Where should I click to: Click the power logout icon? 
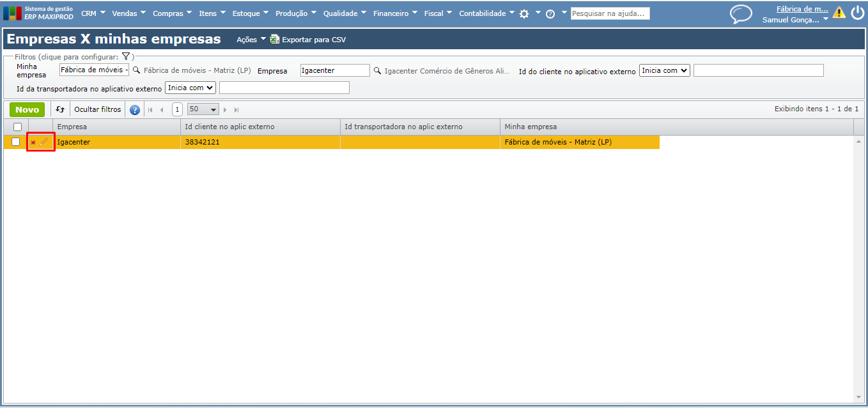pyautogui.click(x=857, y=13)
